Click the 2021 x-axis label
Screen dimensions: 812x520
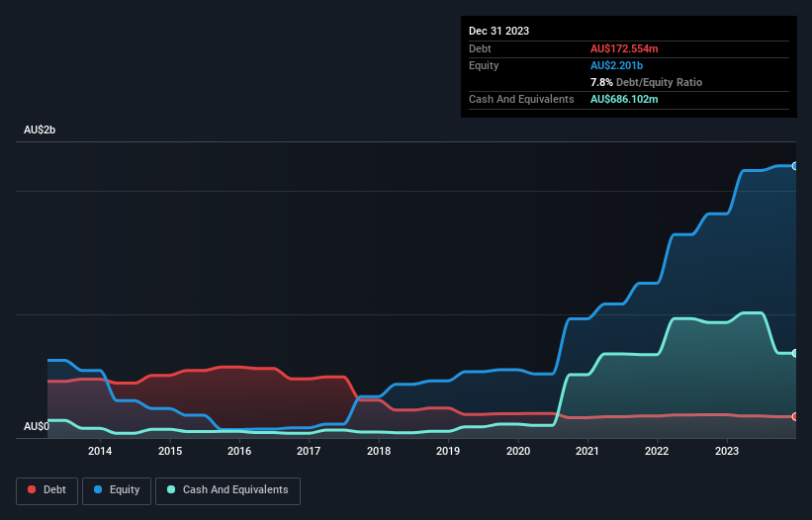(x=587, y=451)
